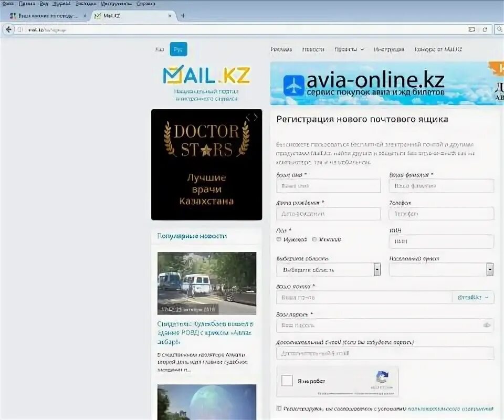Open the minibus news photo thumbnail
Image resolution: width=504 pixels, height=420 pixels.
click(x=207, y=283)
